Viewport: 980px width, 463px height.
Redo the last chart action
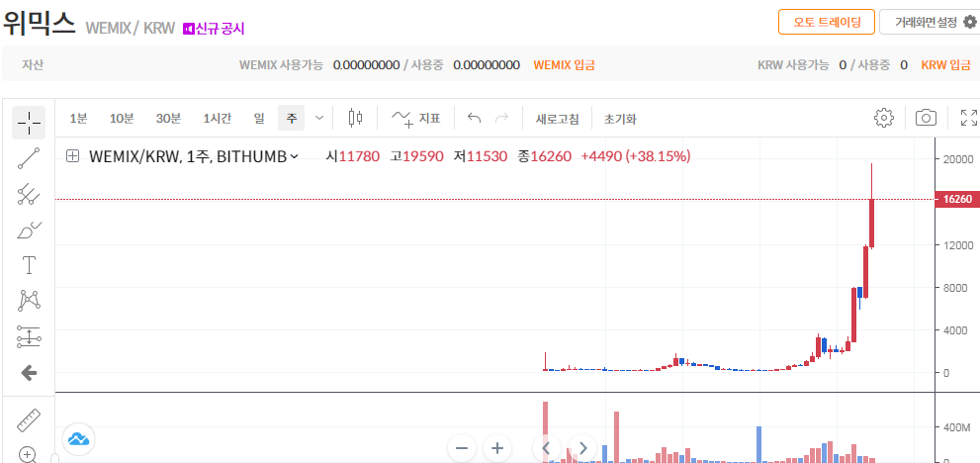pos(501,118)
